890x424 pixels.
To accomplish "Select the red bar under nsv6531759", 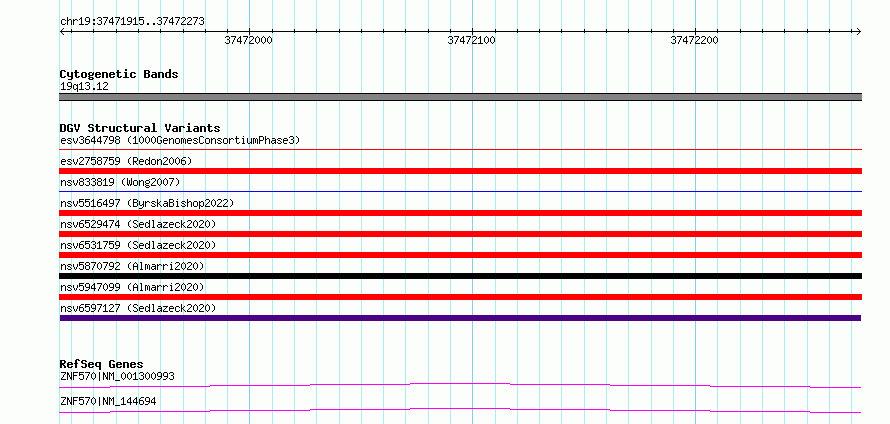I will point(460,255).
